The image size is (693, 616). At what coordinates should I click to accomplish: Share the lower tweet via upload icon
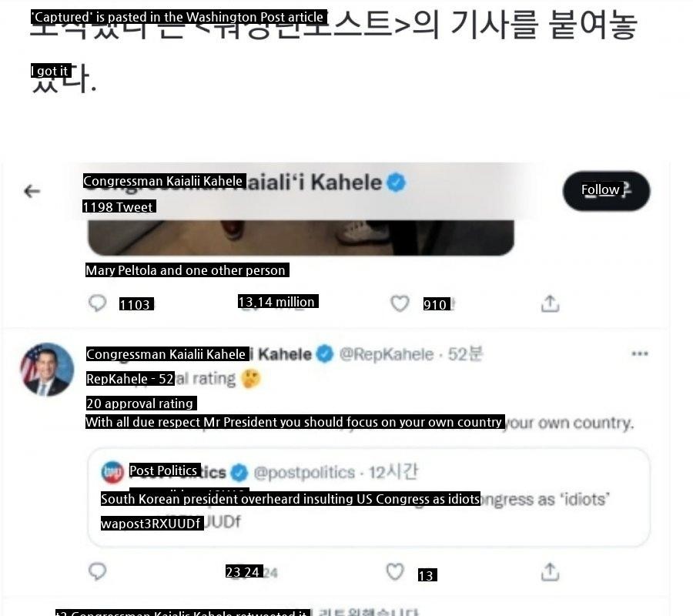click(x=551, y=572)
